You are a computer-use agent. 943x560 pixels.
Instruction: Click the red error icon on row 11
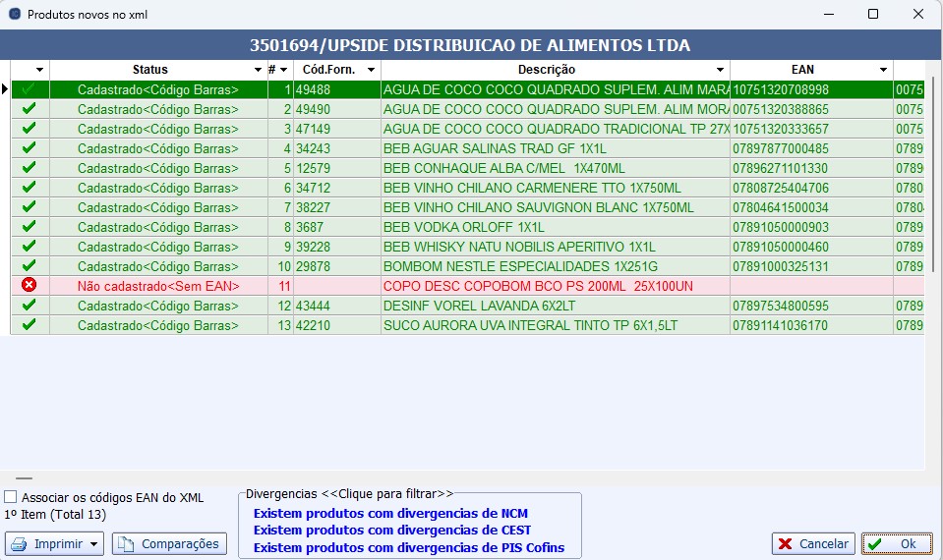29,286
